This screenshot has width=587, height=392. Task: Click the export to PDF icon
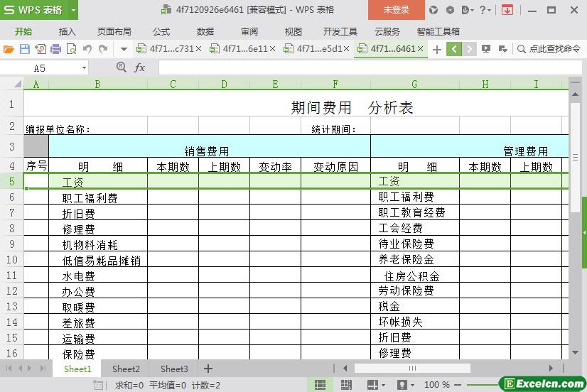41,49
